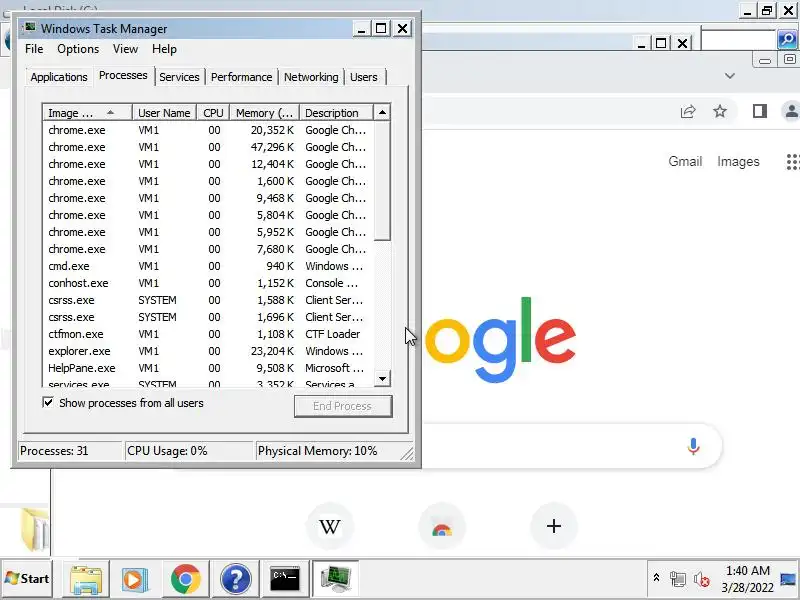This screenshot has height=600, width=800.
Task: Select the ctfmon.exe process row
Action: 208,334
